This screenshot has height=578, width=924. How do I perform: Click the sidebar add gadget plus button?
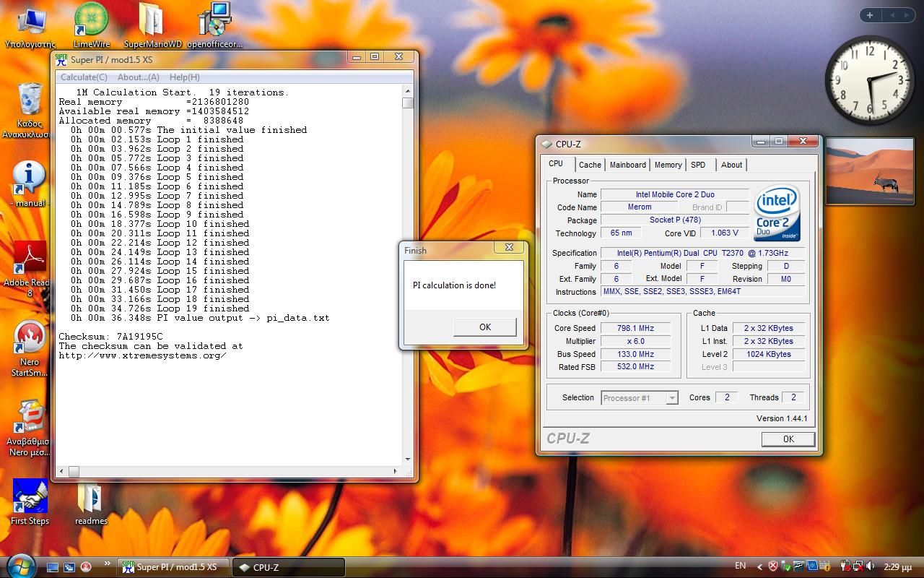pyautogui.click(x=870, y=15)
